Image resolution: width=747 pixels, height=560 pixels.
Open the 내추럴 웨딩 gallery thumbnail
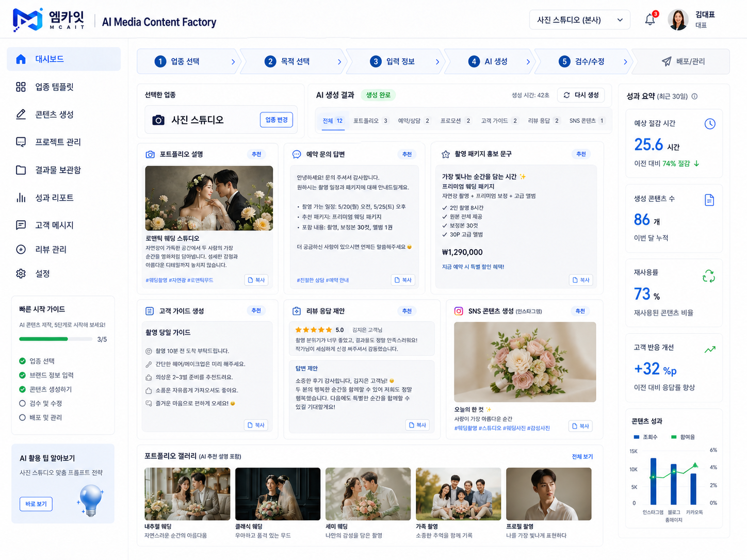[187, 494]
